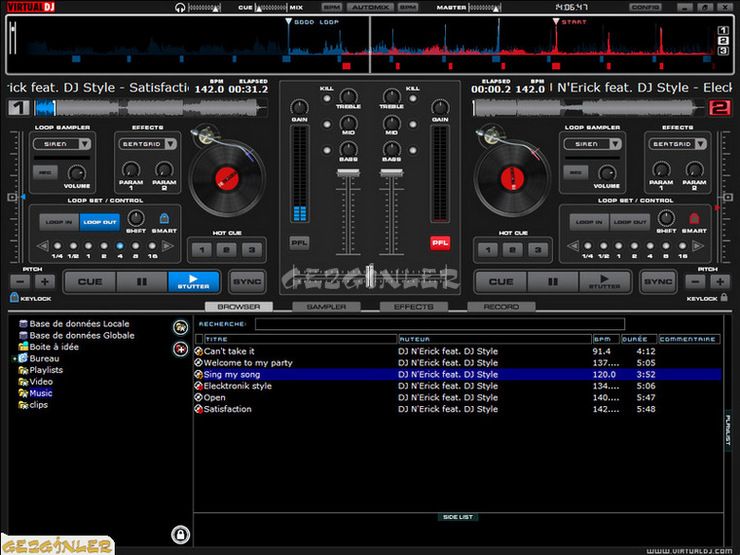
Task: Toggle right channel Treble kill
Action: (x=412, y=99)
